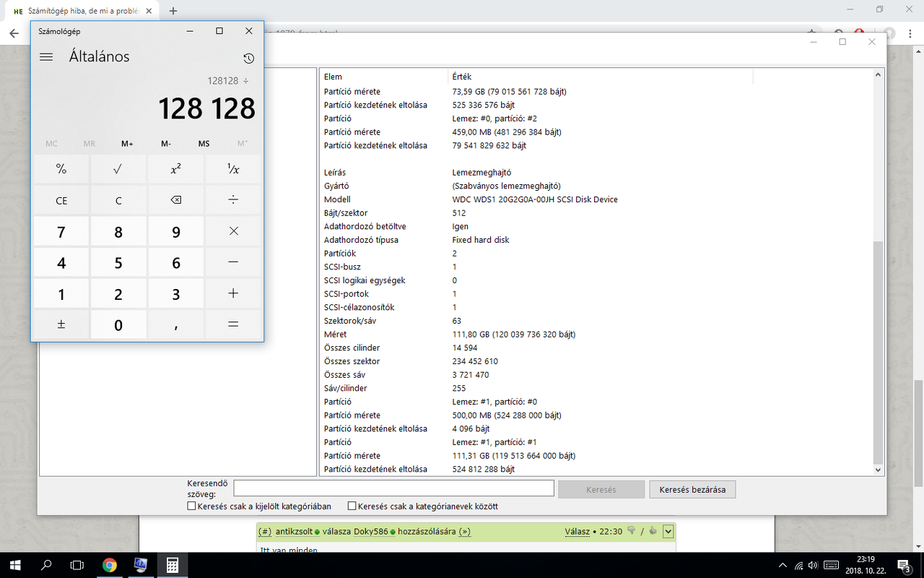Click the M- memory subtract key
The image size is (924, 578).
pos(166,144)
